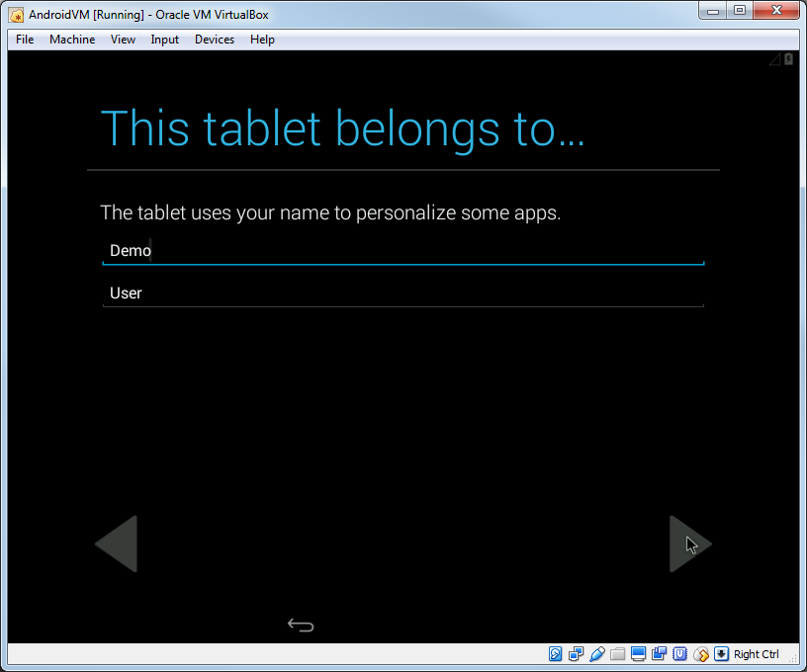Click the battery icon in Android status bar
The height and width of the screenshot is (672, 807).
788,59
